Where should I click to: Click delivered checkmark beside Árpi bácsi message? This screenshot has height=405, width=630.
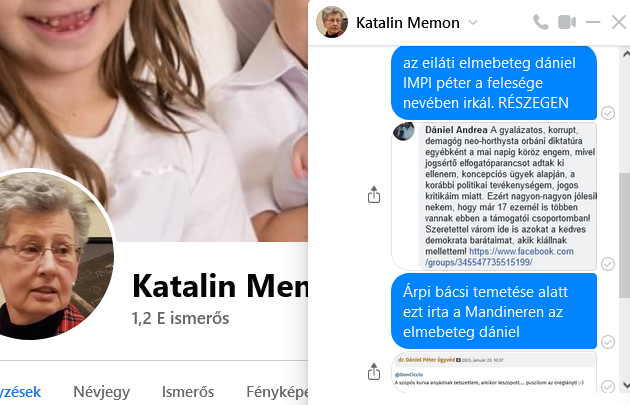point(608,342)
